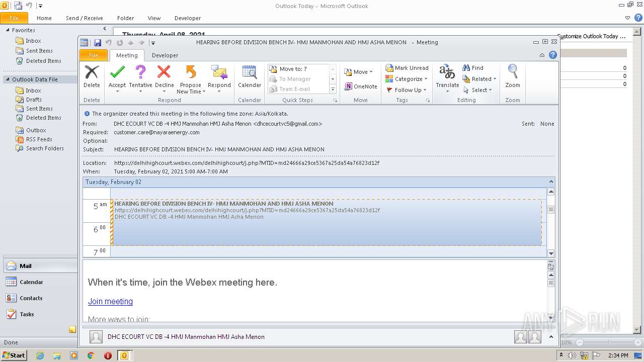The width and height of the screenshot is (644, 362).
Task: Click the Opera icon in taskbar
Action: pos(108,355)
